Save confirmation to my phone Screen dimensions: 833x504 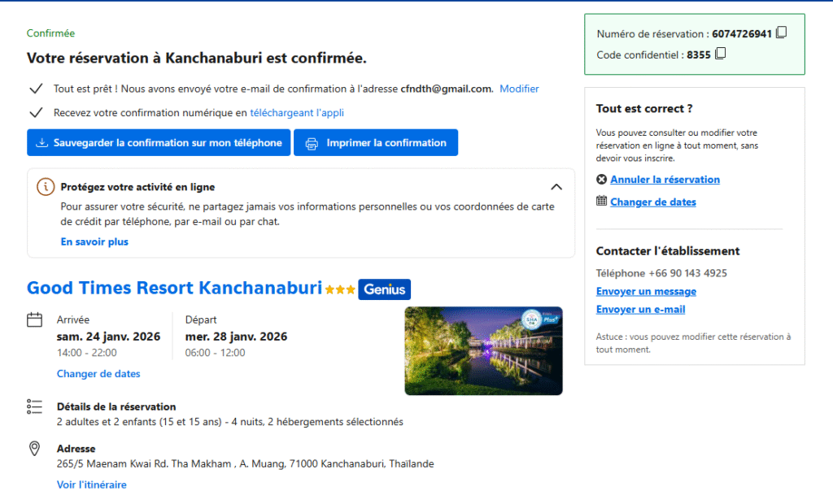click(159, 143)
